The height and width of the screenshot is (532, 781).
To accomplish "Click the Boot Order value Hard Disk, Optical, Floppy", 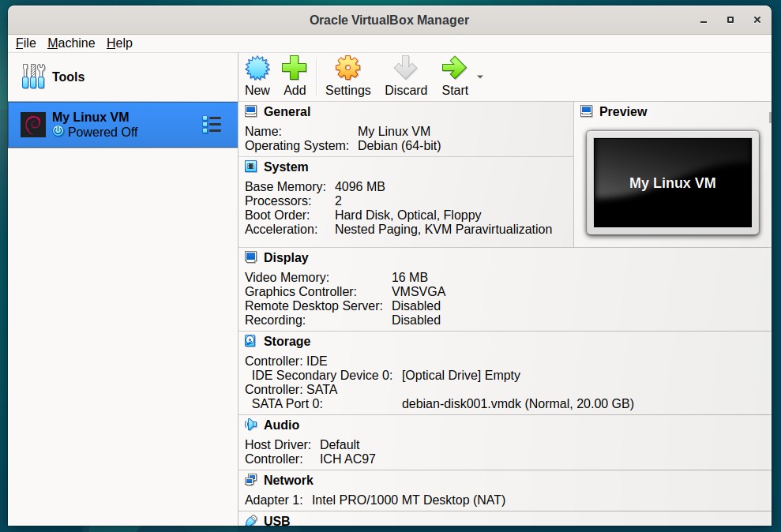I will click(x=408, y=215).
